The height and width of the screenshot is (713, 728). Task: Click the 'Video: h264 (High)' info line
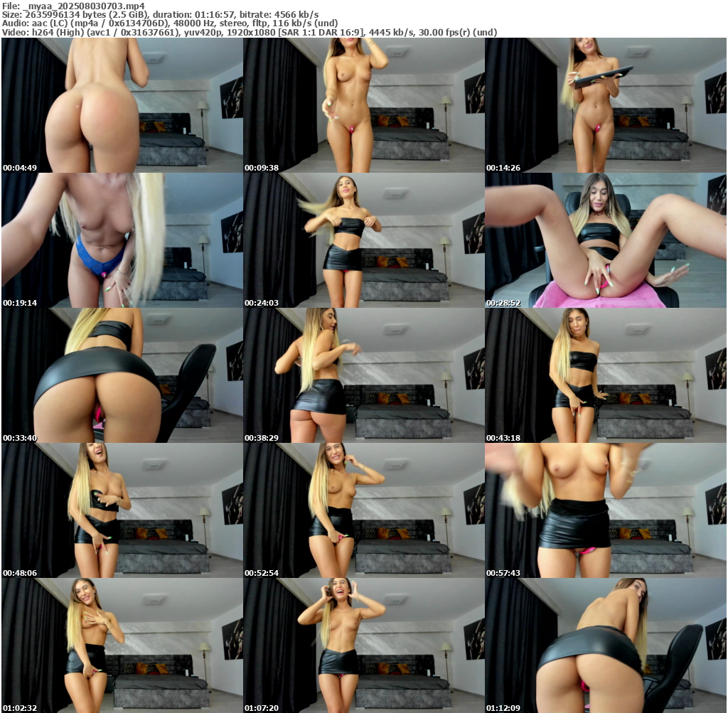tap(250, 32)
